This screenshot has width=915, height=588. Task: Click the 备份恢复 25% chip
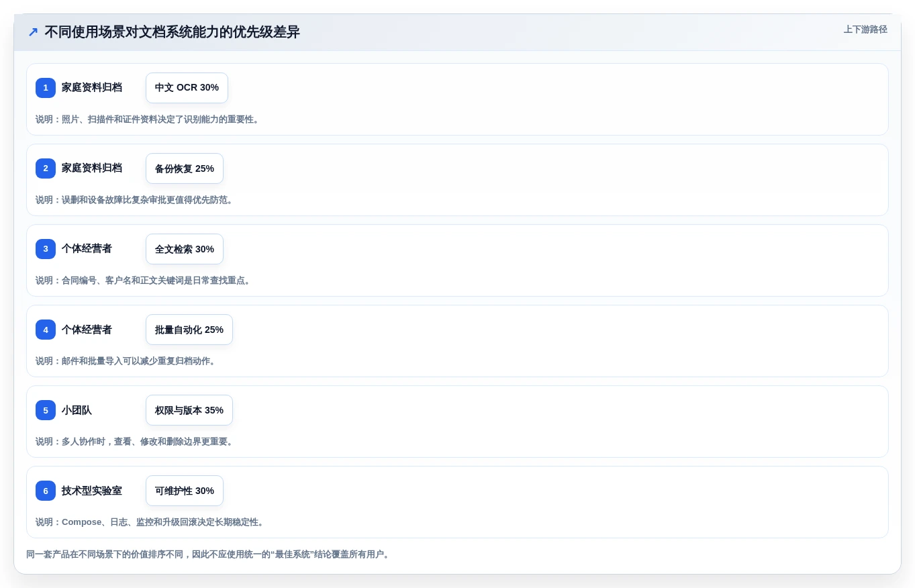tap(185, 168)
